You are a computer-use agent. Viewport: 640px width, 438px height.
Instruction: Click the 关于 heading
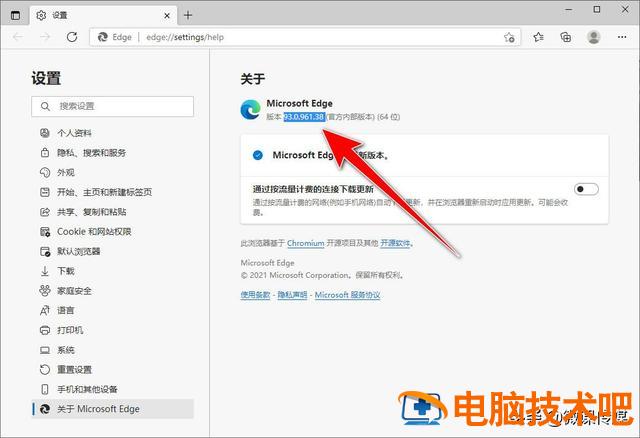[x=253, y=79]
